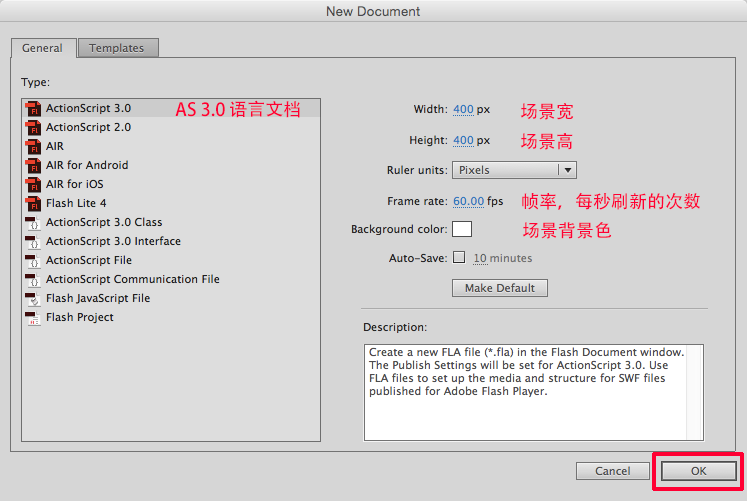Pick the AIR for Android icon
This screenshot has height=501, width=747.
pos(33,165)
